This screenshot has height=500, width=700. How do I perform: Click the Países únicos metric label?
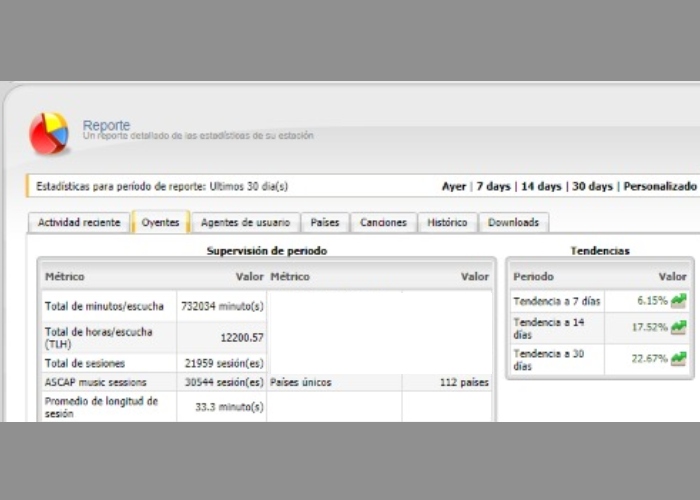click(x=300, y=383)
